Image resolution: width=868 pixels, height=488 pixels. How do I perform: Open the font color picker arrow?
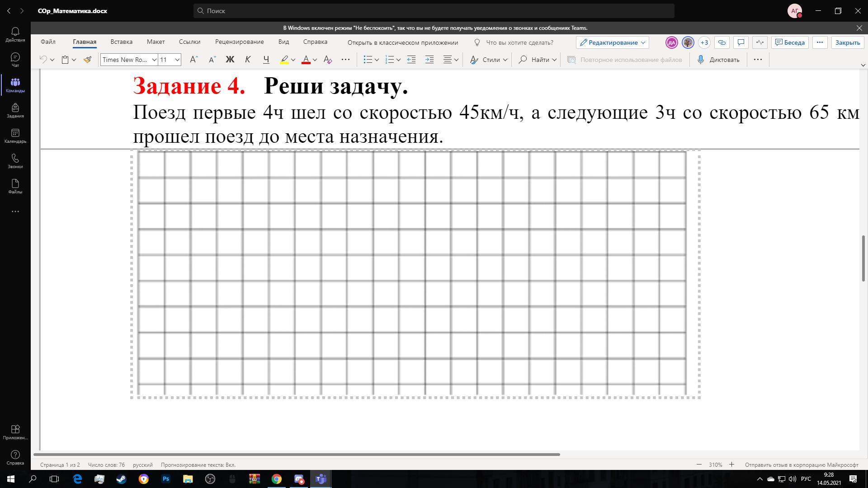coord(315,60)
